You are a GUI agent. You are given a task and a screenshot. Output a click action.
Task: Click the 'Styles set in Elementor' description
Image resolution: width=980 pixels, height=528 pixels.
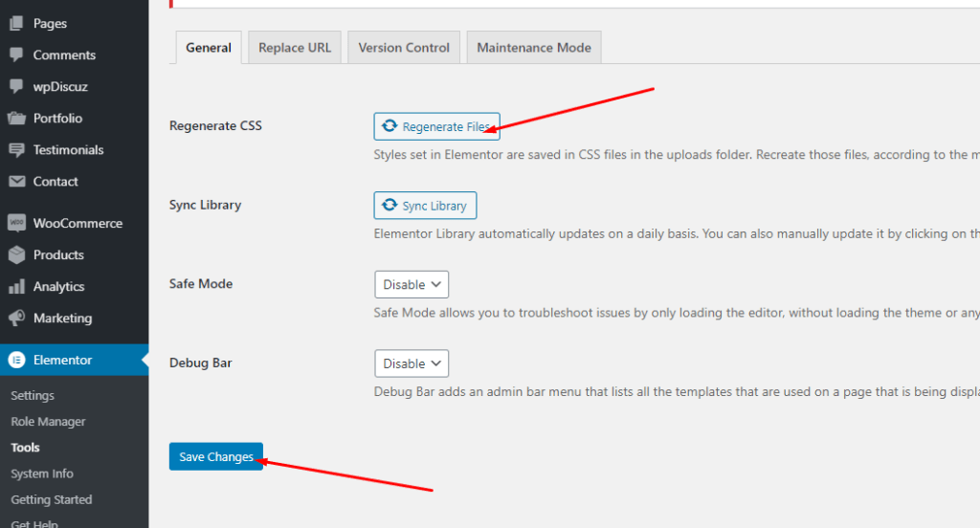677,154
